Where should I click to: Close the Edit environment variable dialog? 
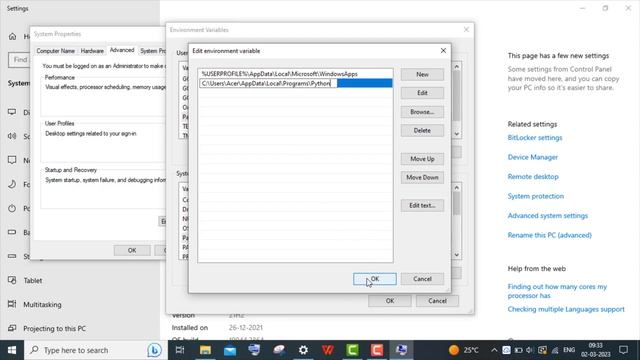pyautogui.click(x=443, y=51)
